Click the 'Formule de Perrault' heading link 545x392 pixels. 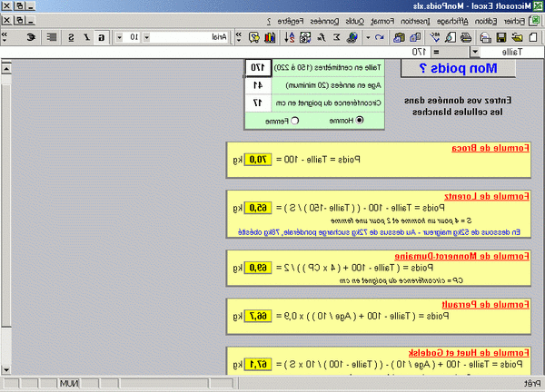pyautogui.click(x=486, y=305)
